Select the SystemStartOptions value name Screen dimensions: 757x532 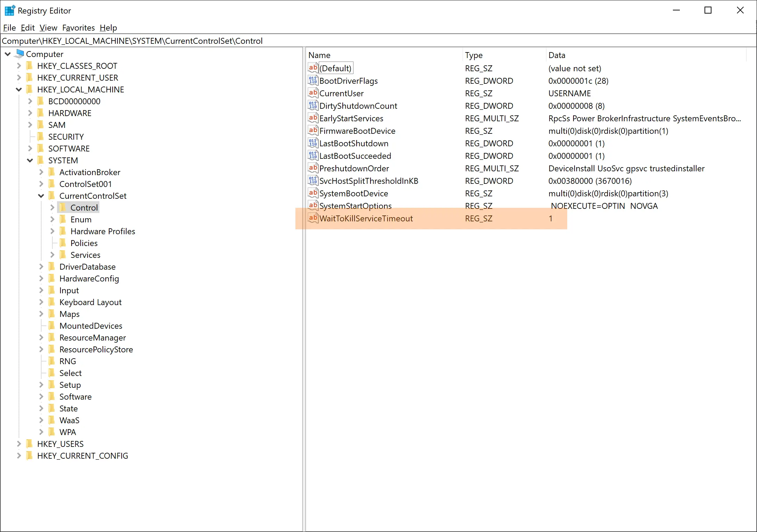coord(355,206)
